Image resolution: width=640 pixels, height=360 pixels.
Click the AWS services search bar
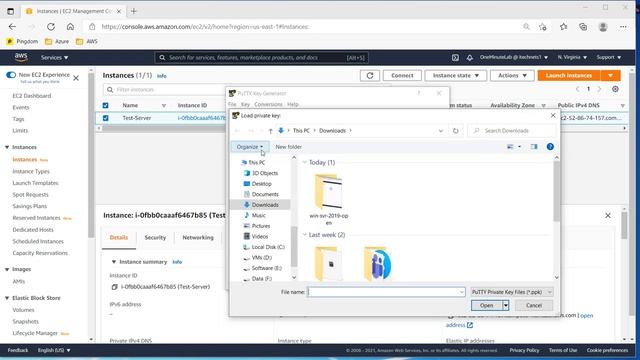[x=261, y=58]
